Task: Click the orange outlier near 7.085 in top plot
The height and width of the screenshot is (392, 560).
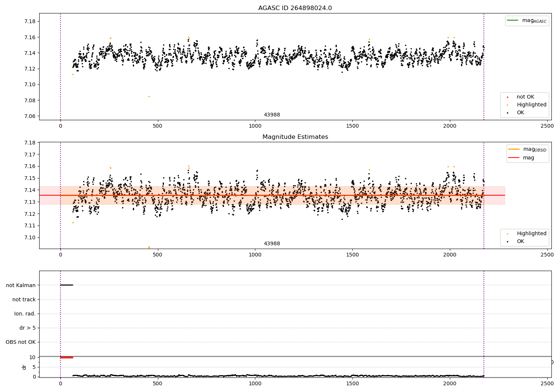Action: click(x=149, y=96)
